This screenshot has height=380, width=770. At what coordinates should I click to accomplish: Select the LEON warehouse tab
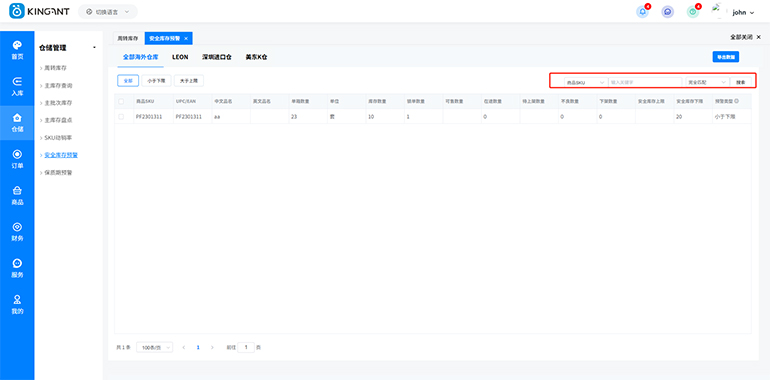click(x=180, y=57)
